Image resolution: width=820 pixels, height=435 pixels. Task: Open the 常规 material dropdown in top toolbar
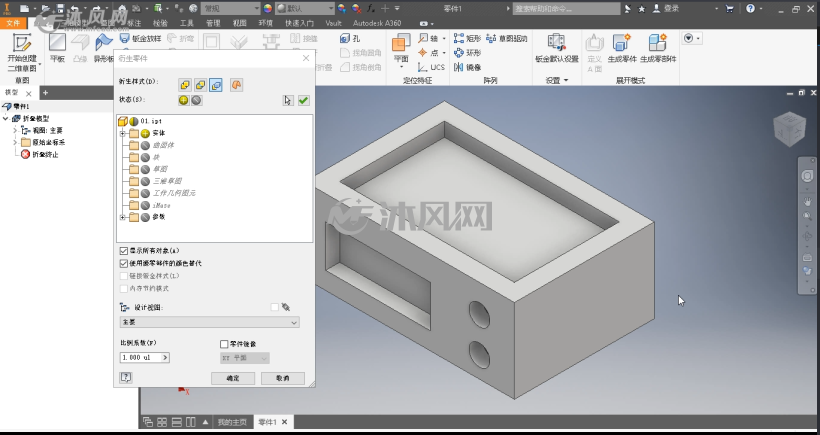[x=231, y=8]
